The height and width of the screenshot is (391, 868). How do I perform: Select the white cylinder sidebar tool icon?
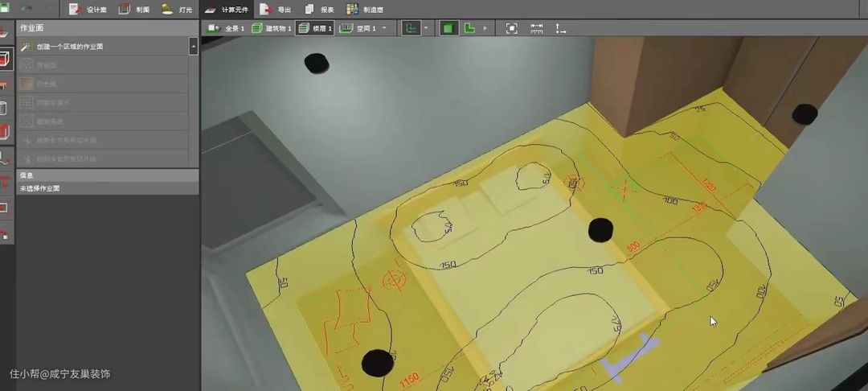pyautogui.click(x=4, y=108)
